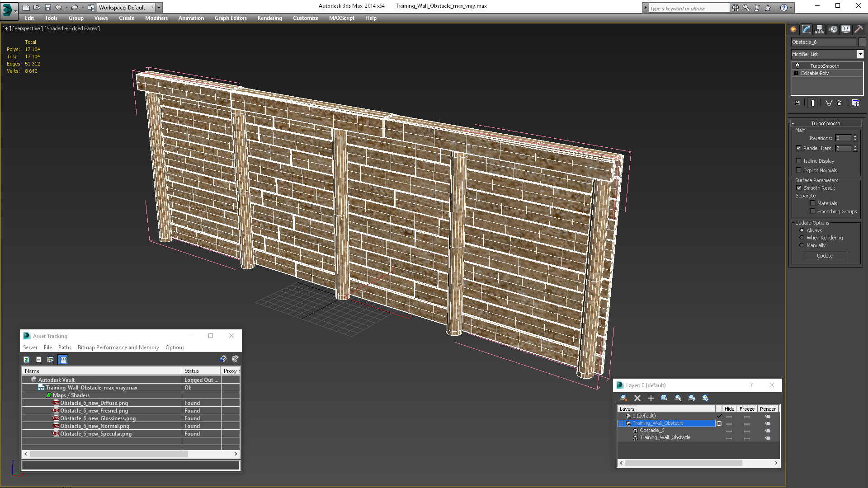Click Select Highlighted Objects and Layers icon
This screenshot has height=488, width=868.
(x=665, y=398)
